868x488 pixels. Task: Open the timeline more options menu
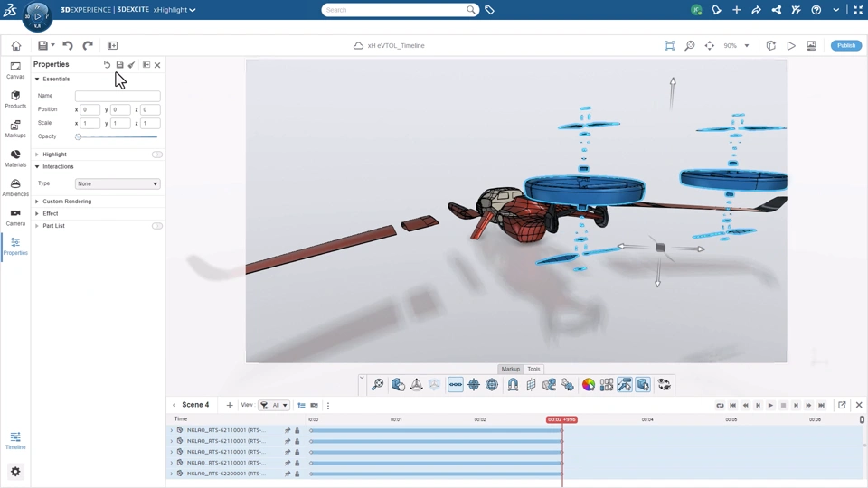(x=328, y=406)
